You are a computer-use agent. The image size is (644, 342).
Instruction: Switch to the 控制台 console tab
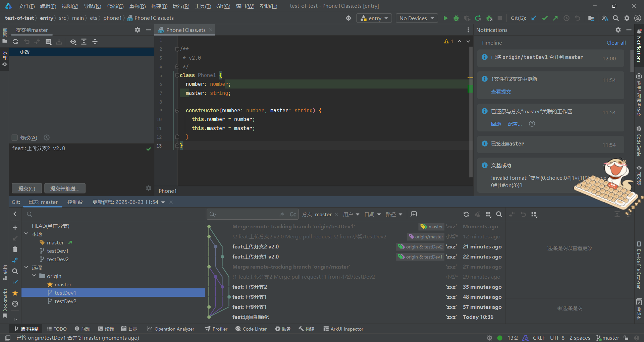point(75,202)
